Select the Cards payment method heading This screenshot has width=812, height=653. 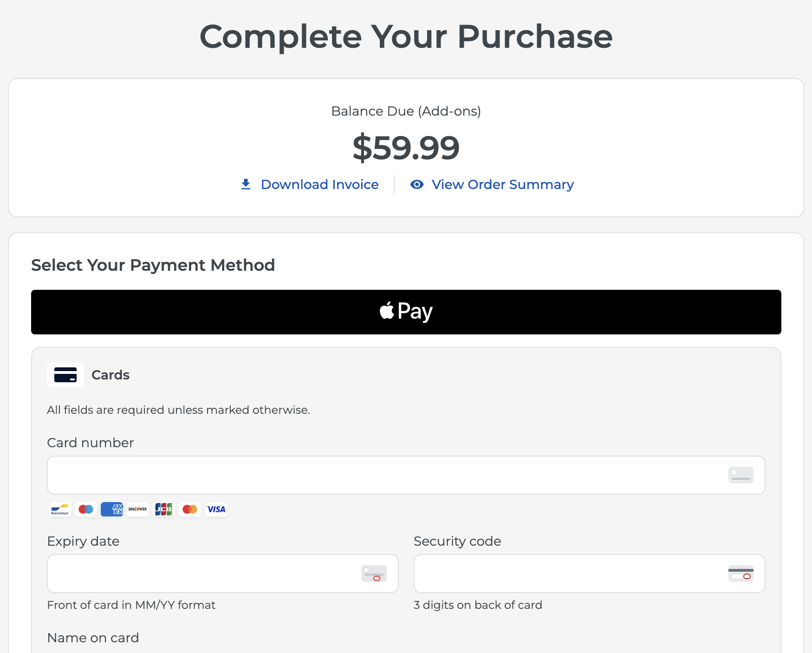pos(110,375)
